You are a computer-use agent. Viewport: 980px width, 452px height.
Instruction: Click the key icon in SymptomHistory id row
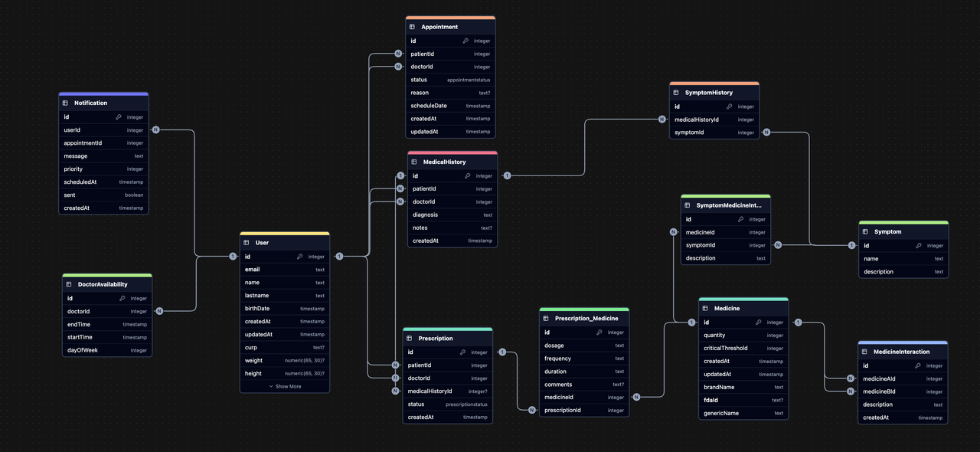[730, 106]
